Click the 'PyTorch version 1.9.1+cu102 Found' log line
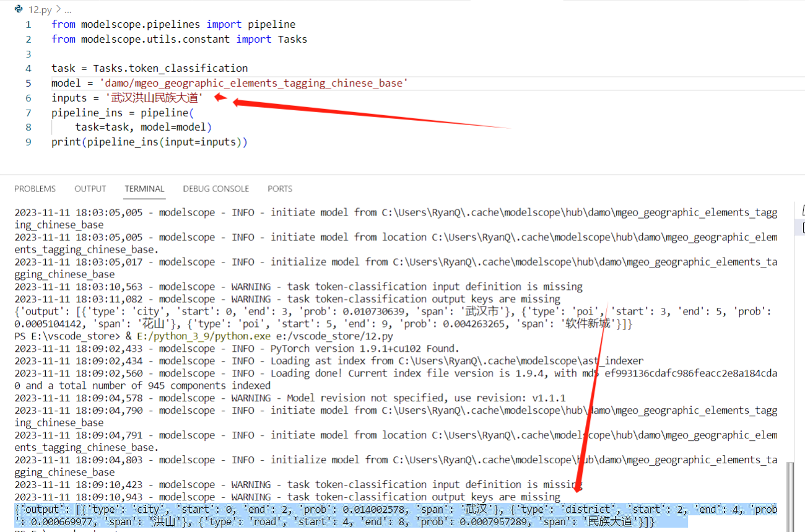 pyautogui.click(x=237, y=349)
